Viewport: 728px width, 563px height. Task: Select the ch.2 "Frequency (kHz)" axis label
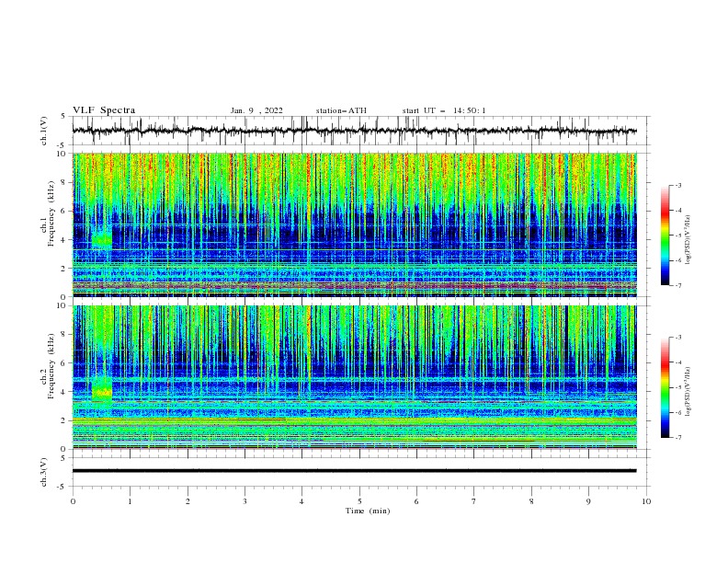[51, 366]
